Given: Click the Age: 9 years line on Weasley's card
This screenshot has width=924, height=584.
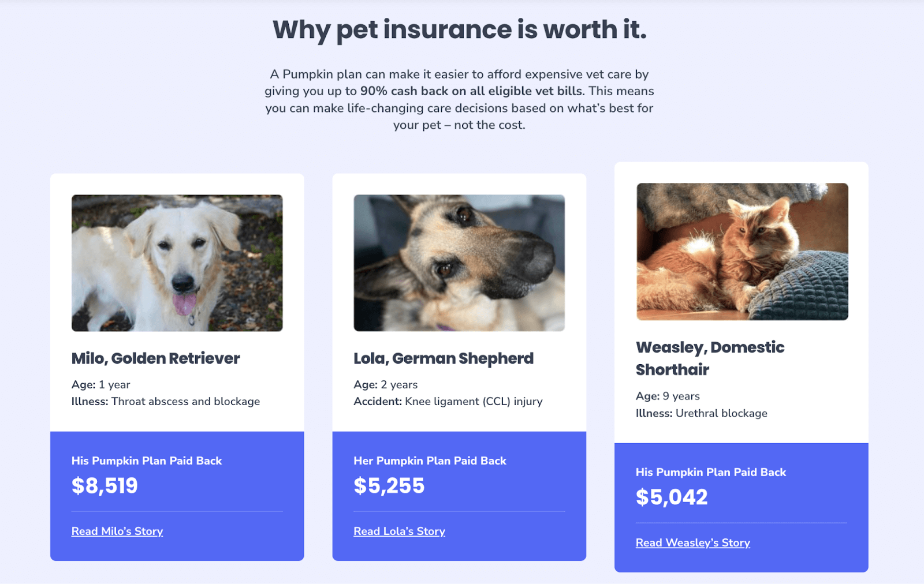Looking at the screenshot, I should pos(667,396).
